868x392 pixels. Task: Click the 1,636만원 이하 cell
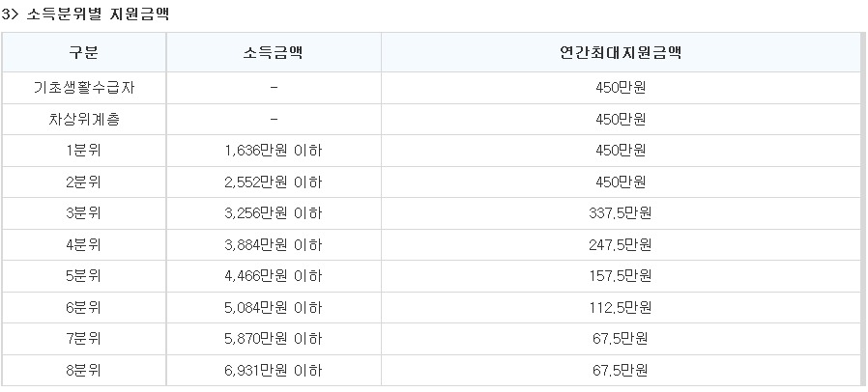[x=273, y=151]
